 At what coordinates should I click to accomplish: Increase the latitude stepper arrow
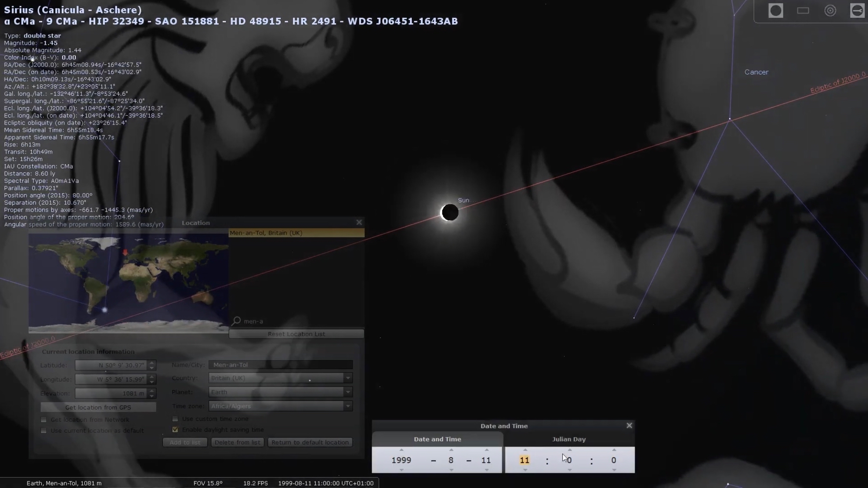152,363
